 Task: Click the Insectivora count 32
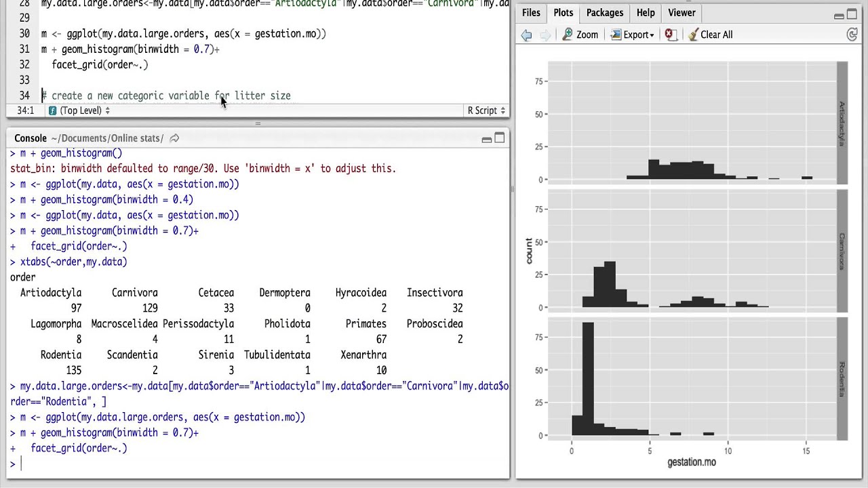coord(457,308)
